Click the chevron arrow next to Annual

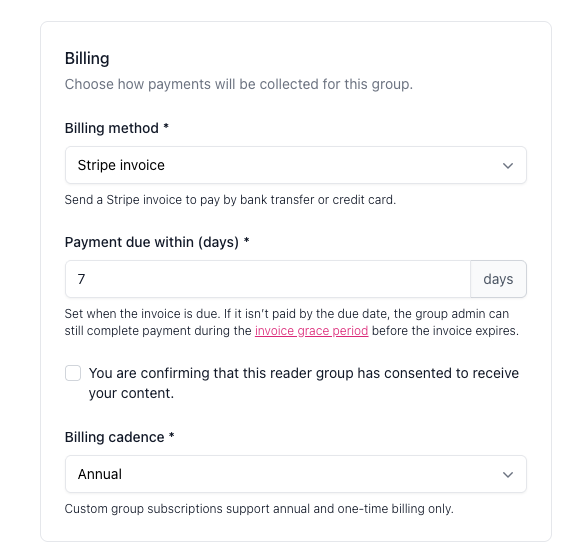(508, 475)
